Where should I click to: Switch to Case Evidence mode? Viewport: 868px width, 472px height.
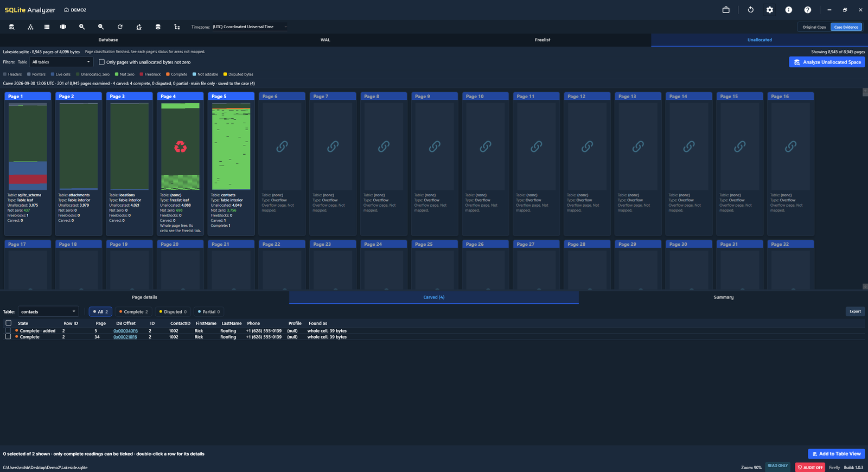tap(846, 27)
